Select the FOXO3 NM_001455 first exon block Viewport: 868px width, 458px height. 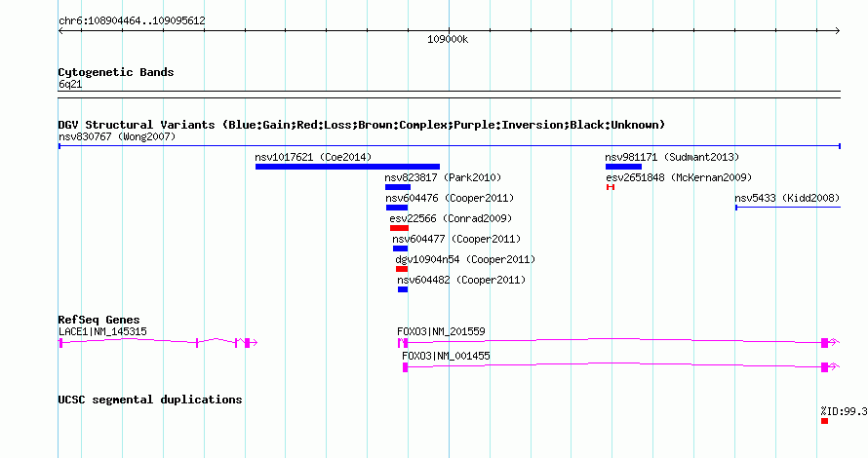pos(405,367)
